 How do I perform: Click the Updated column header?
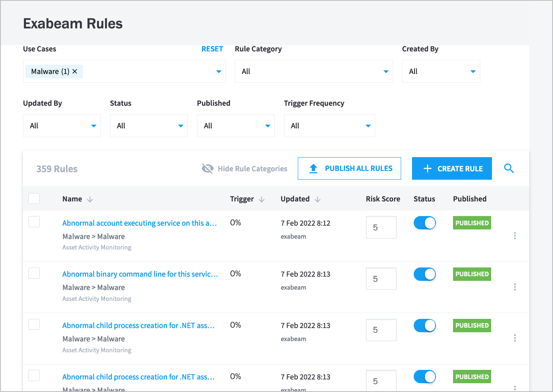click(295, 199)
